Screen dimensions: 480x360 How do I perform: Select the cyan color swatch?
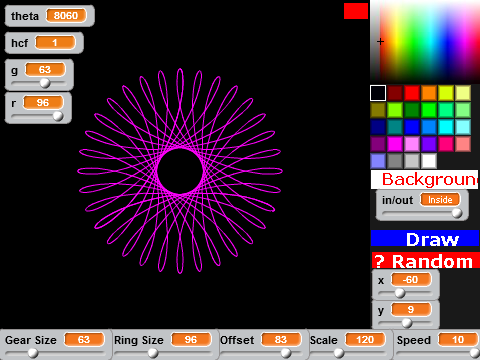pos(446,127)
